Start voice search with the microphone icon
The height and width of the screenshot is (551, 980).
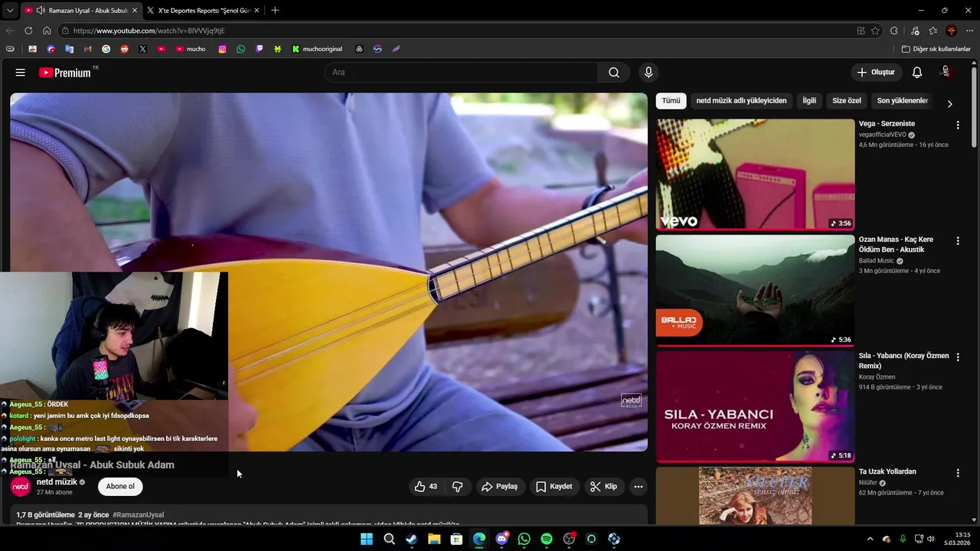[648, 73]
